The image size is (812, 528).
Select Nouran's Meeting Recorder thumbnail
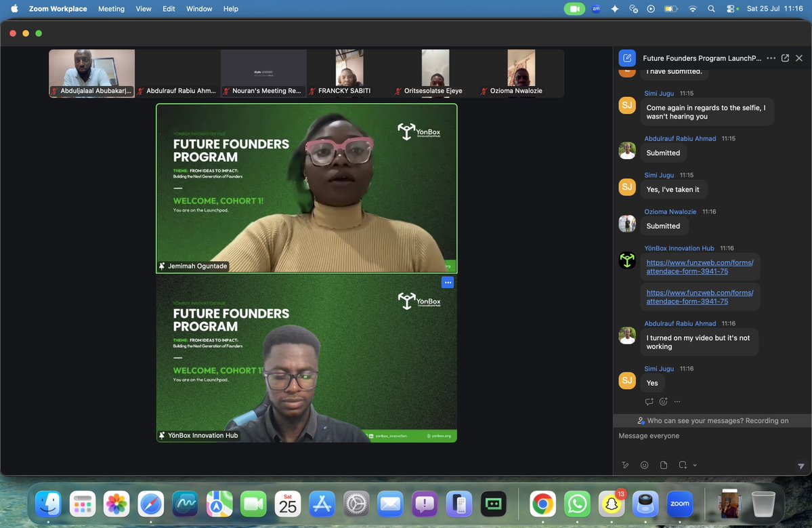coord(263,73)
